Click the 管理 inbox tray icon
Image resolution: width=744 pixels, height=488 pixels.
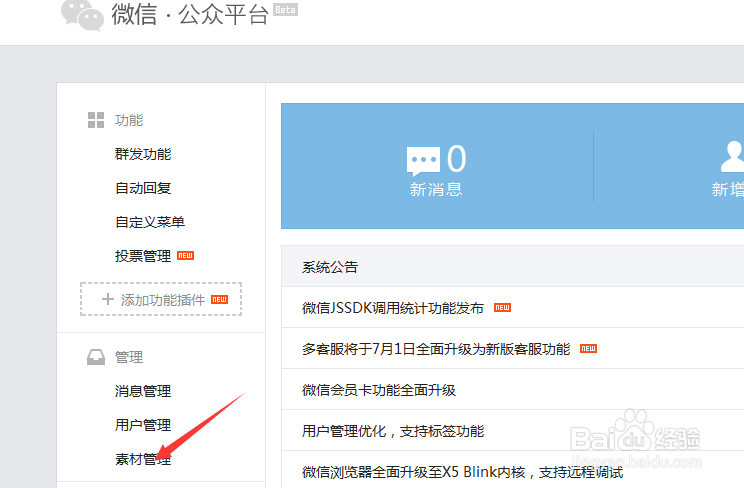pos(96,357)
